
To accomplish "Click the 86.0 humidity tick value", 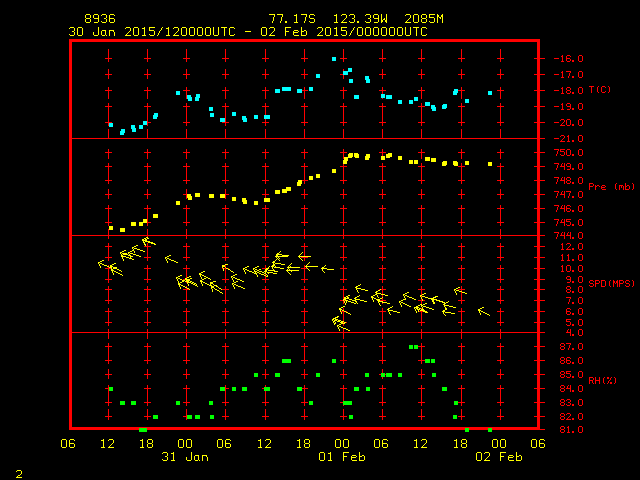I will pyautogui.click(x=571, y=361).
